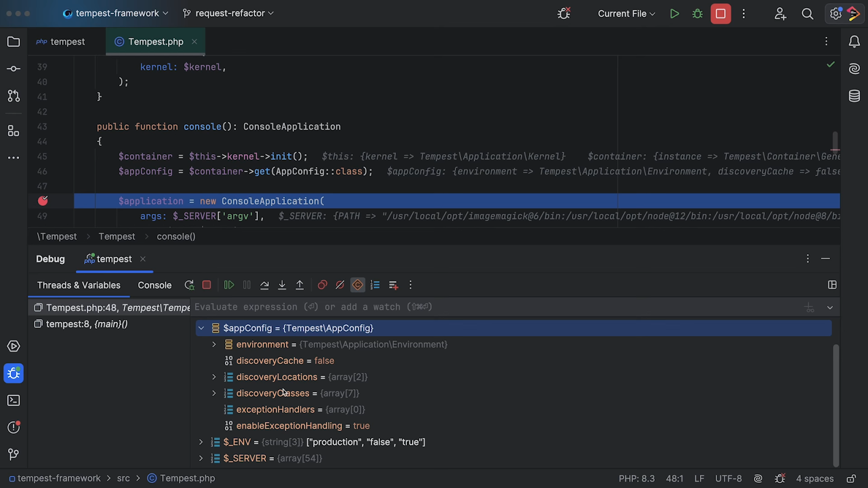Screen dimensions: 868x488
Task: Expand the watch expression history dropdown
Action: (x=830, y=307)
